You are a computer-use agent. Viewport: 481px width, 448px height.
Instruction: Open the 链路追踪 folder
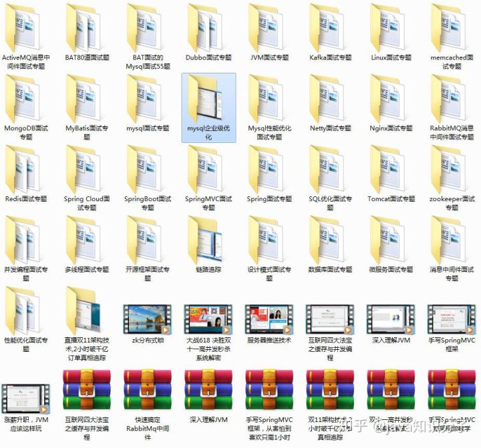point(208,241)
